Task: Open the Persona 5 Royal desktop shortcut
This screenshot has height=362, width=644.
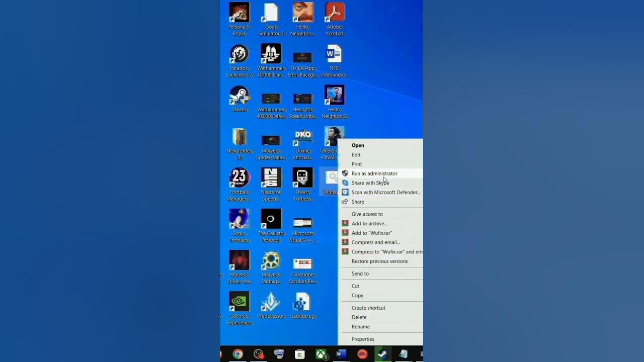Action: click(239, 19)
